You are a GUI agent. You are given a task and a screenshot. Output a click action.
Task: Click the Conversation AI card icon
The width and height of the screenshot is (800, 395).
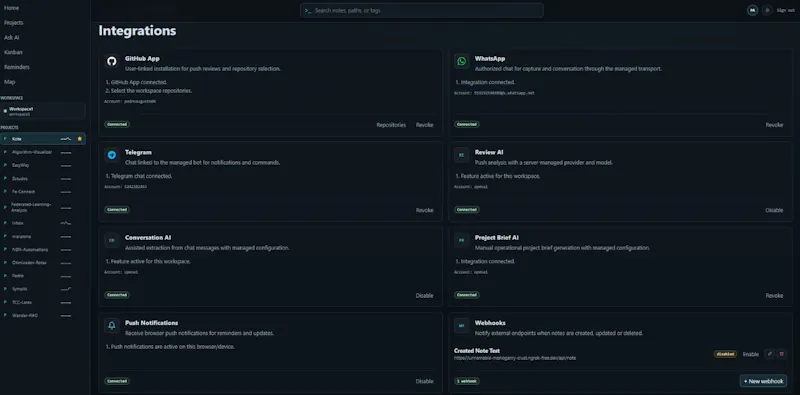[112, 240]
